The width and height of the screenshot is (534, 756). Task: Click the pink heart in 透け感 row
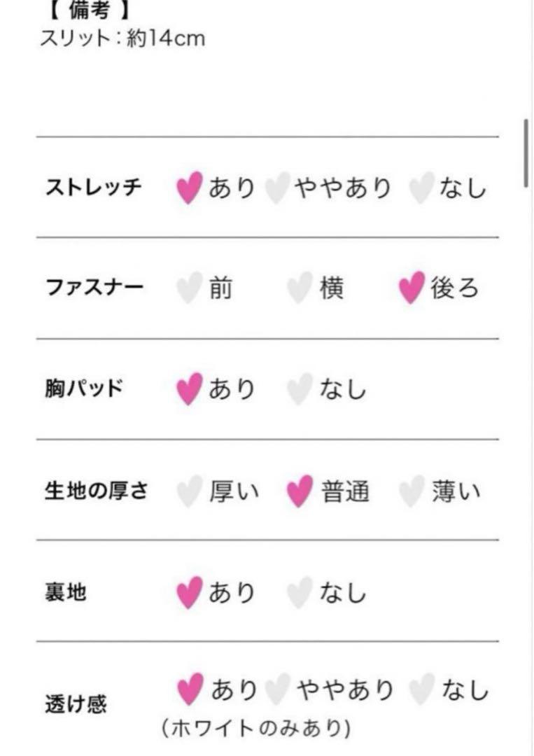(190, 689)
